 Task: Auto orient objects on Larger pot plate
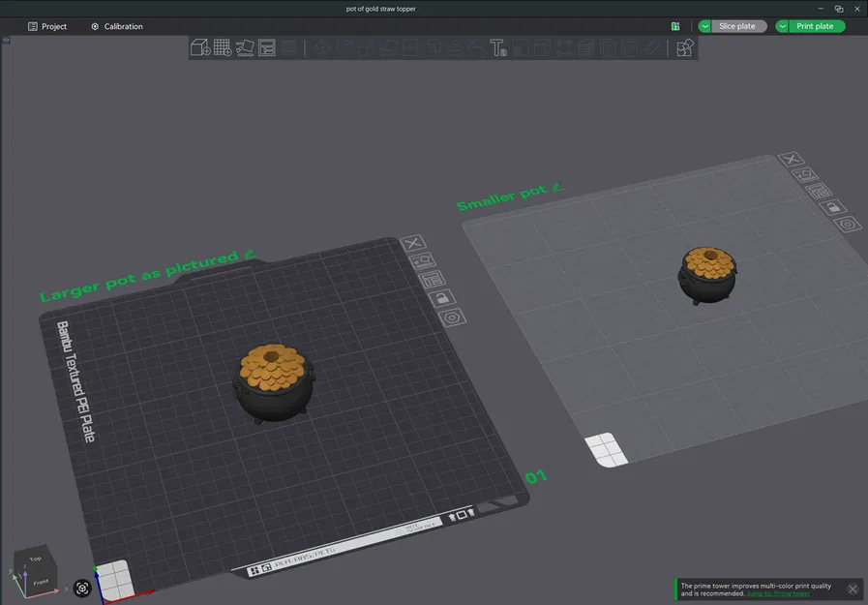pyautogui.click(x=422, y=260)
